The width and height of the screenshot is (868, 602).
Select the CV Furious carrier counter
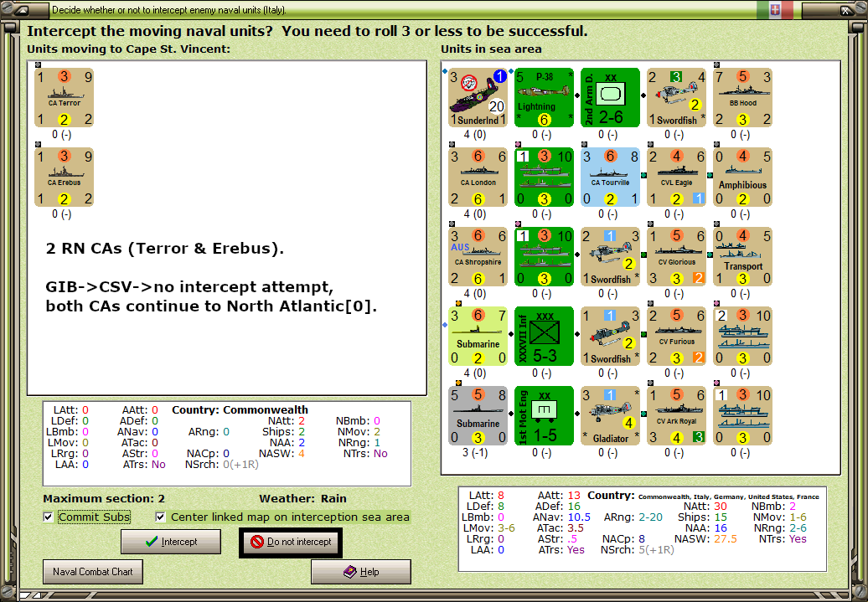tap(676, 337)
